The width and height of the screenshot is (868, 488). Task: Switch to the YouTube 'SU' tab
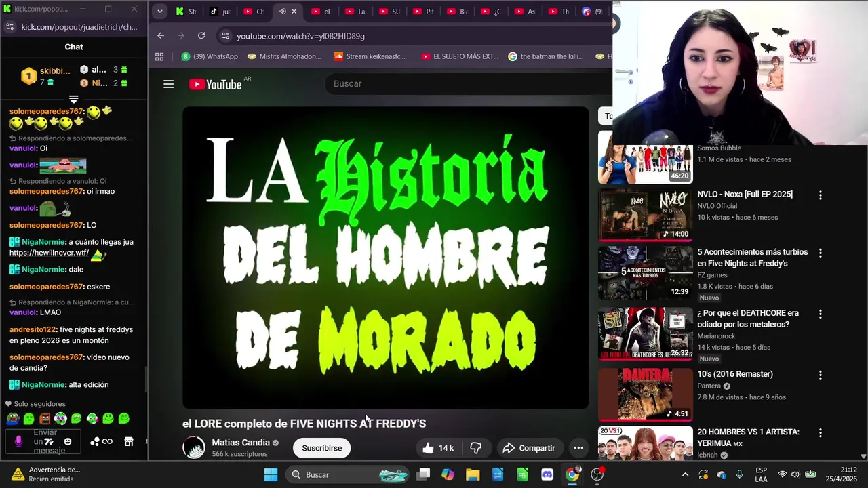click(389, 12)
